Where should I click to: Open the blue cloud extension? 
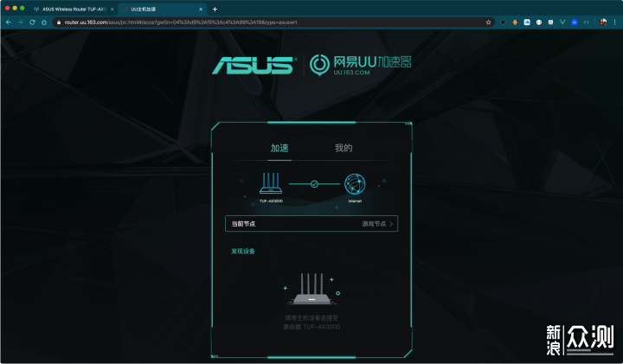(527, 22)
